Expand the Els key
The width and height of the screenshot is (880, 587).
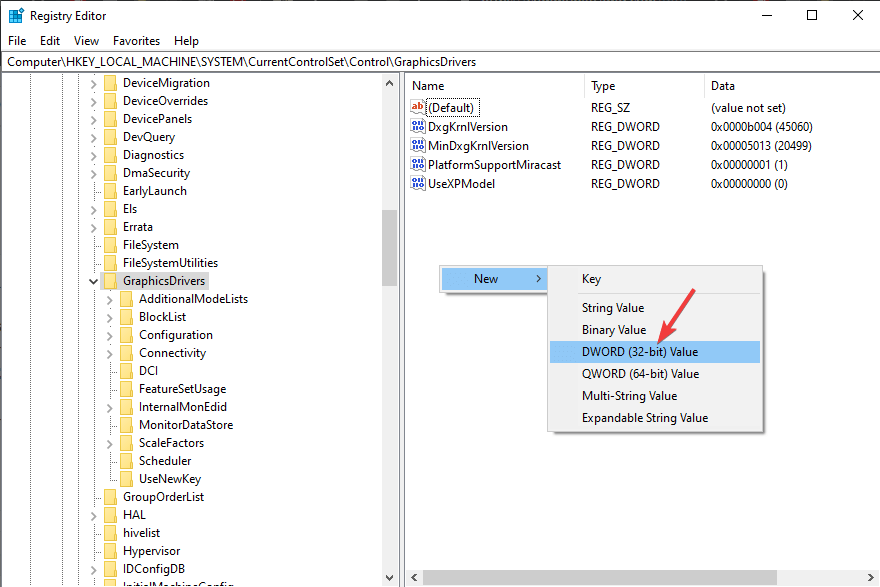(94, 209)
